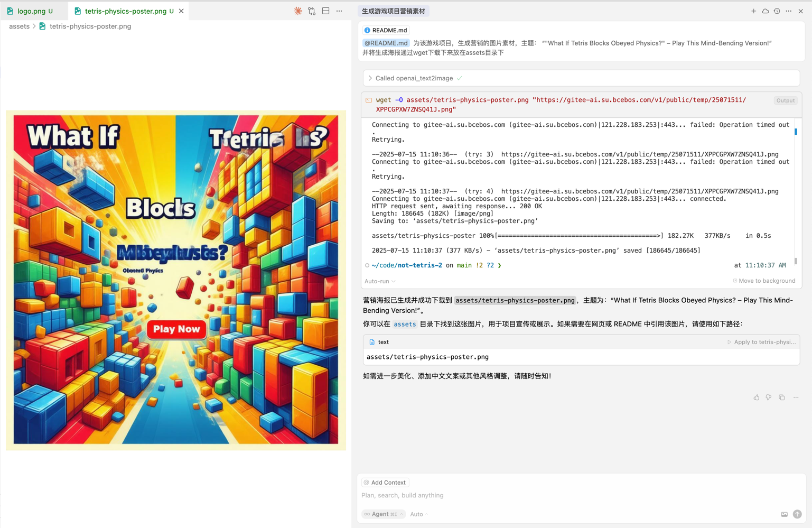Switch to the logo.png tab
Screen dimensions: 812x528
click(x=31, y=11)
